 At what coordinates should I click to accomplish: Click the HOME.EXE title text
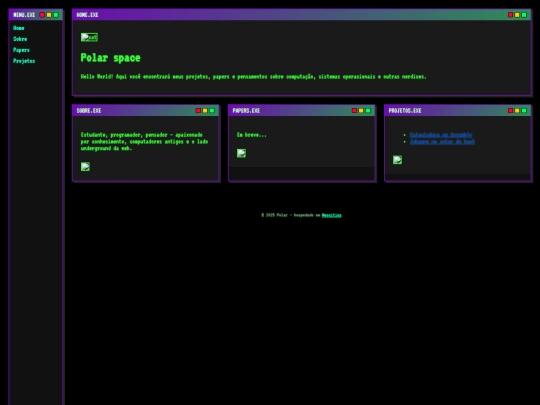coord(87,15)
